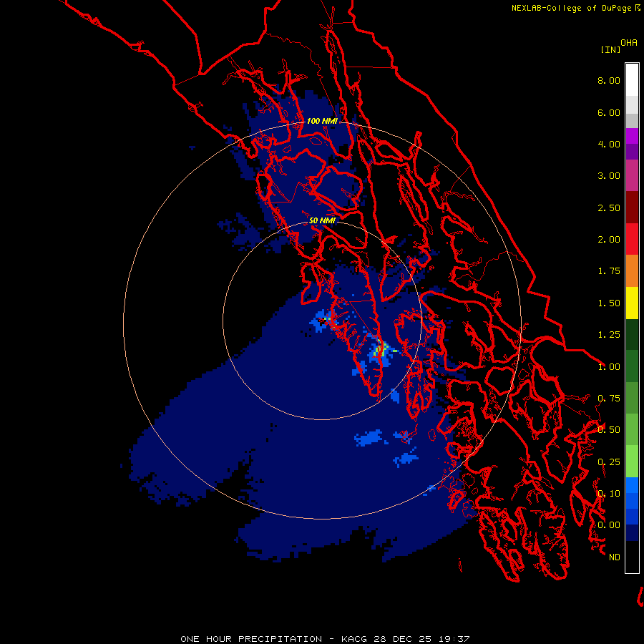The height and width of the screenshot is (644, 644).
Task: Pick the orange swatch beside 1.75
Action: point(632,271)
